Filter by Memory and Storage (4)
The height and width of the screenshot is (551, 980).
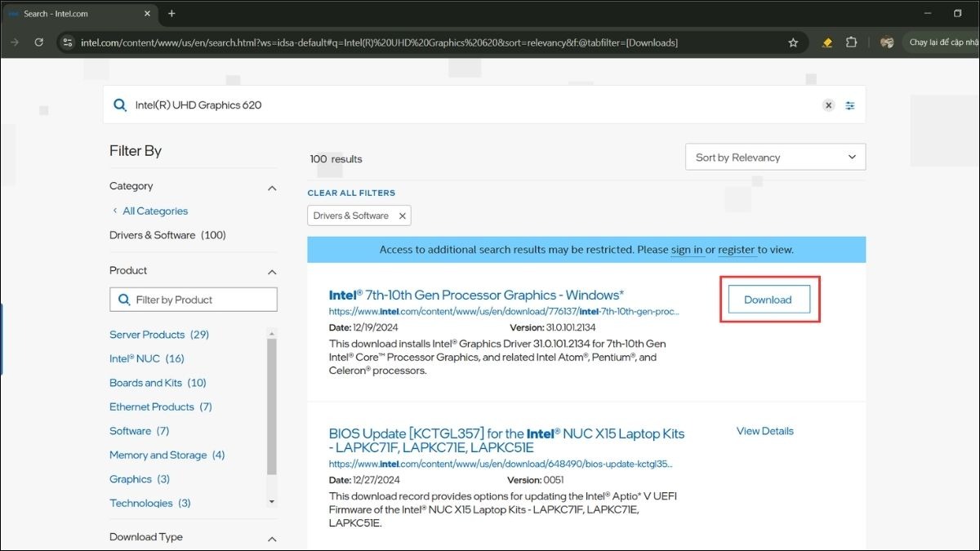point(167,455)
